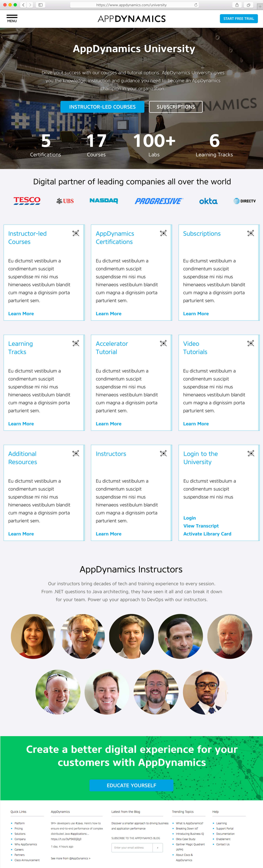
Task: Click Learn More under Additional Resources
Action: (x=21, y=534)
